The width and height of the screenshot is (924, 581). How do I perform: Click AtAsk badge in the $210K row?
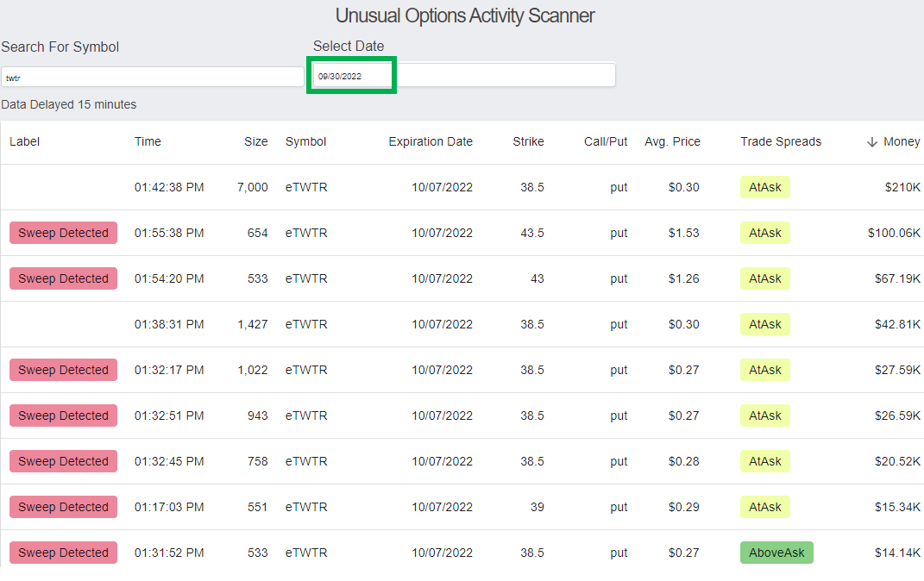(x=765, y=187)
